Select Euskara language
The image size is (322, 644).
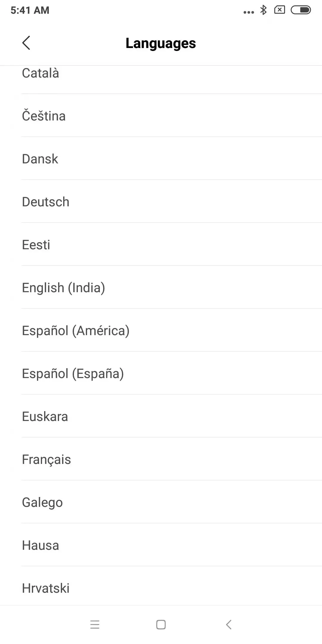click(161, 416)
